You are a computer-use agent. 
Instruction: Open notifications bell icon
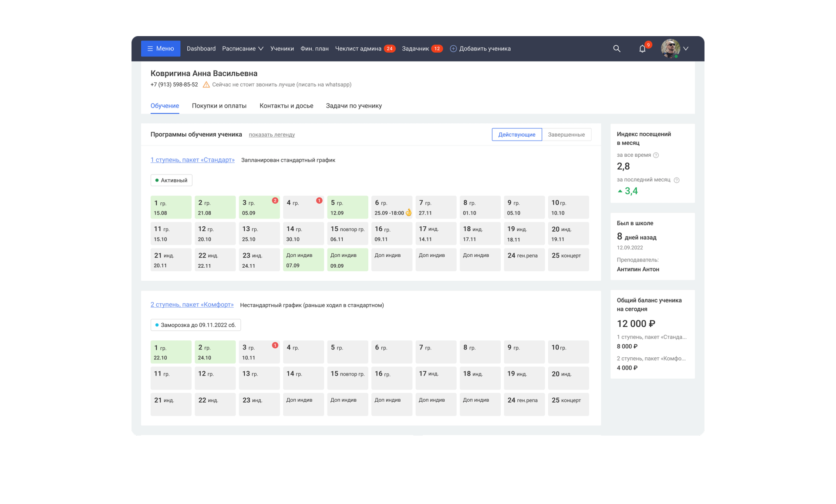(642, 49)
